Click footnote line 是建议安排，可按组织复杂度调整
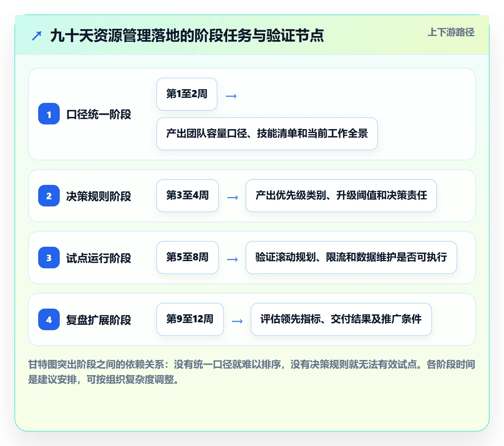 coord(104,379)
